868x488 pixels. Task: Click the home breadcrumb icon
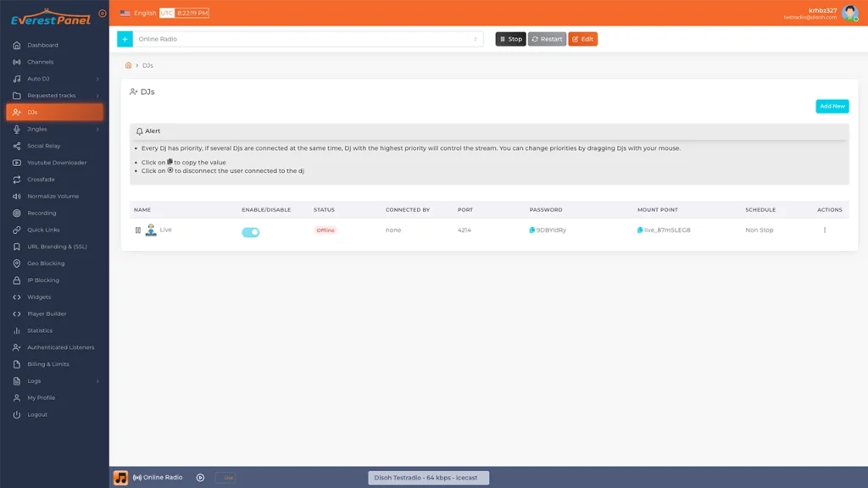(128, 65)
